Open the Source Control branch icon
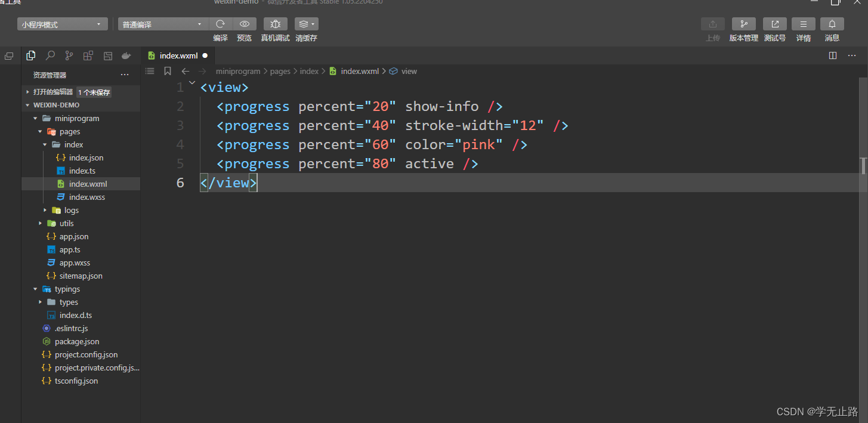 click(x=69, y=55)
